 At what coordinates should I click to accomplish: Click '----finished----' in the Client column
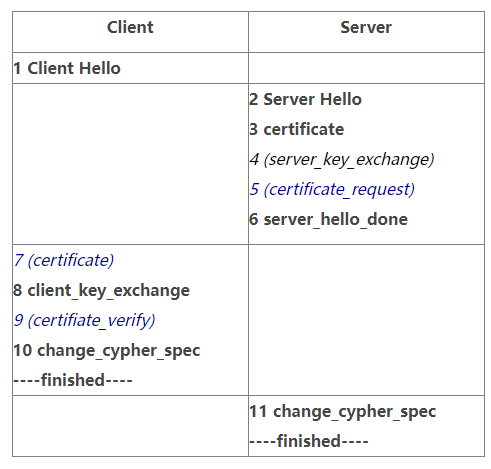pyautogui.click(x=73, y=380)
